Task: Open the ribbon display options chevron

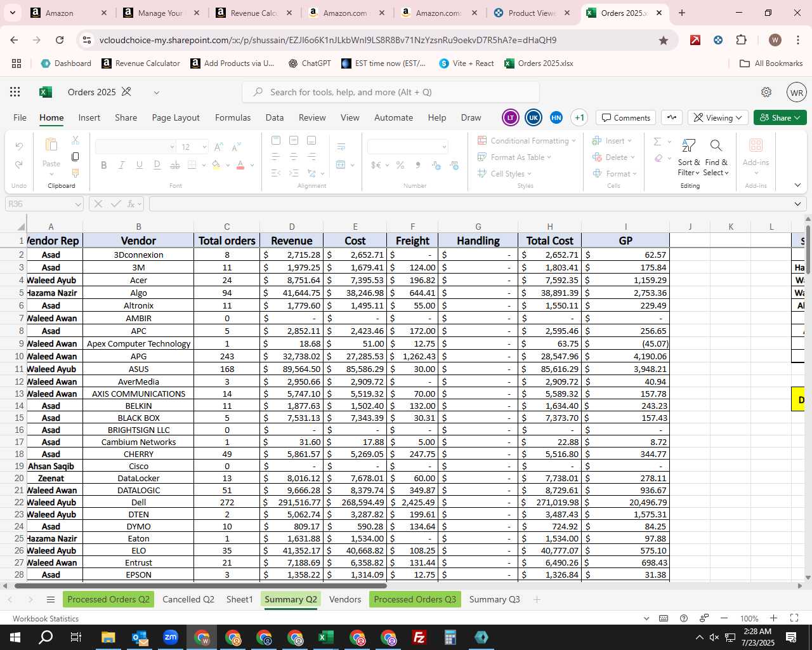Action: pyautogui.click(x=797, y=185)
